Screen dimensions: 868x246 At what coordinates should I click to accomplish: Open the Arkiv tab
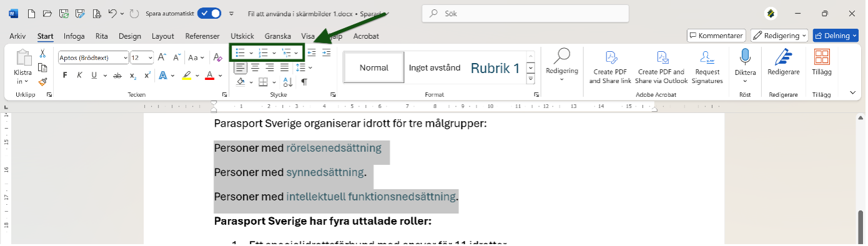(x=17, y=36)
